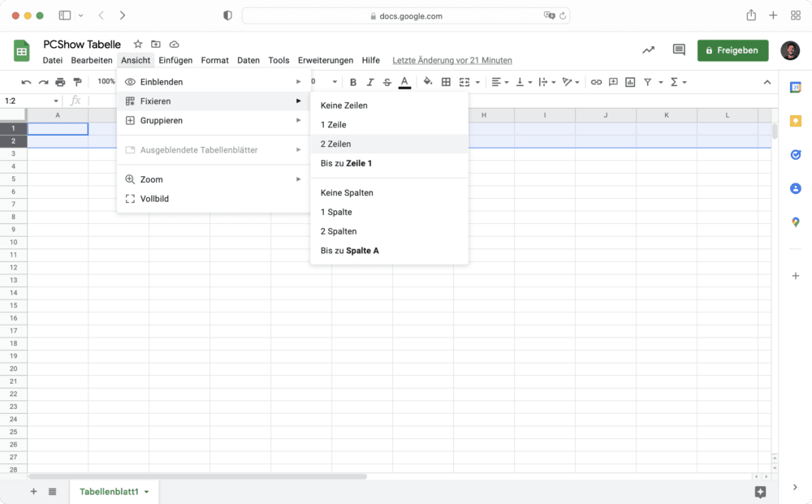Open the activity trend icon
The width and height of the screenshot is (812, 504).
[648, 50]
